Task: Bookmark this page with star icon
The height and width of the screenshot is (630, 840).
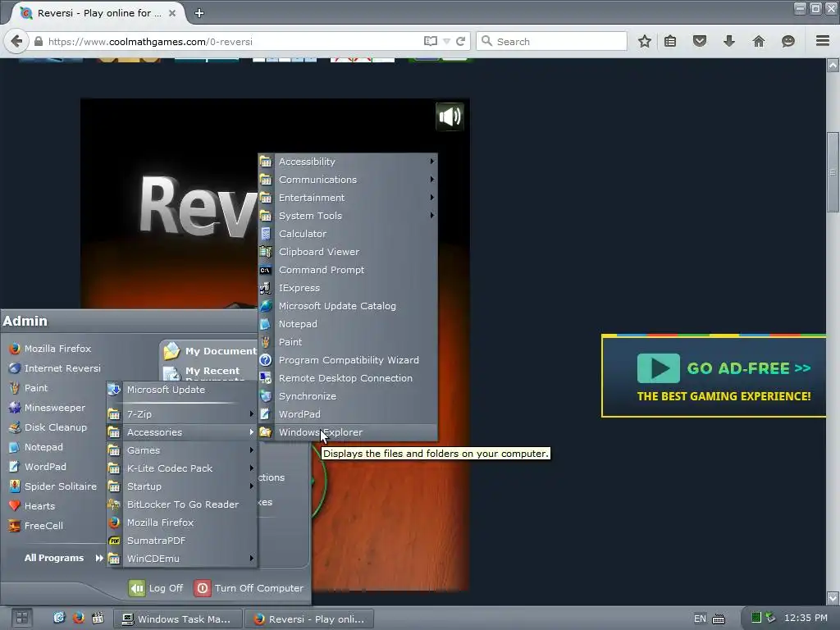Action: (x=645, y=41)
